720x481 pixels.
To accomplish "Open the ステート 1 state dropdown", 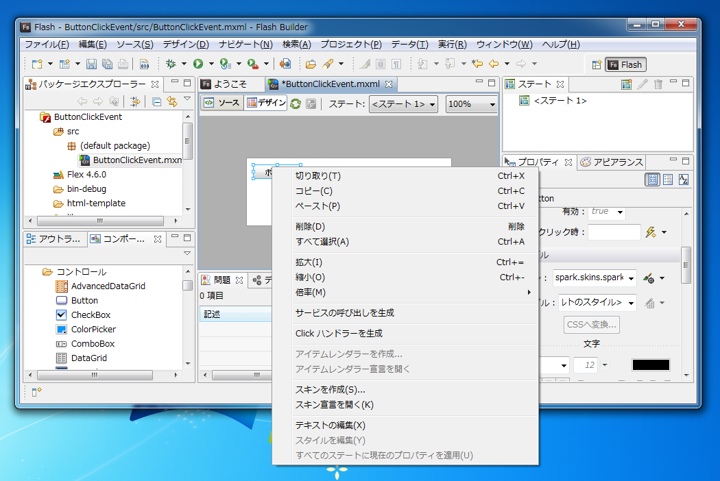I will coord(403,104).
